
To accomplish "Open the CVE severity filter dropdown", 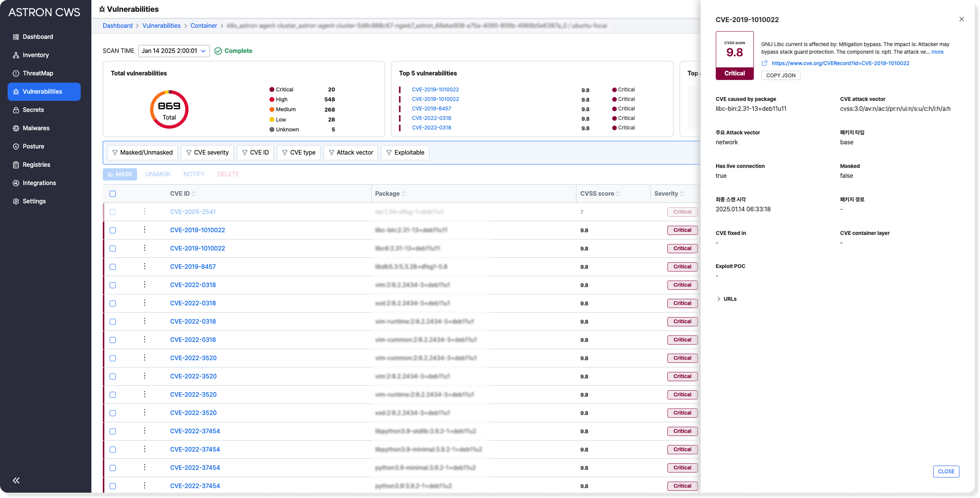I will [x=207, y=153].
